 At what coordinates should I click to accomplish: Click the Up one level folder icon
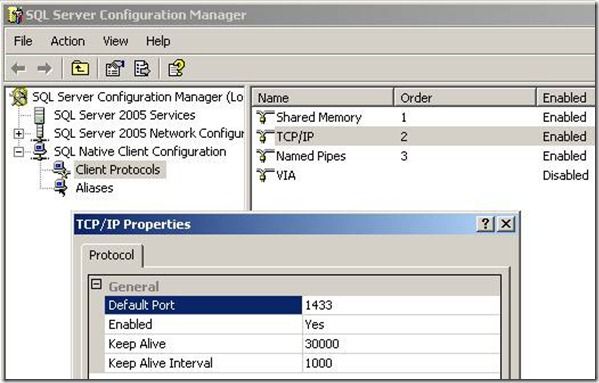coord(80,69)
